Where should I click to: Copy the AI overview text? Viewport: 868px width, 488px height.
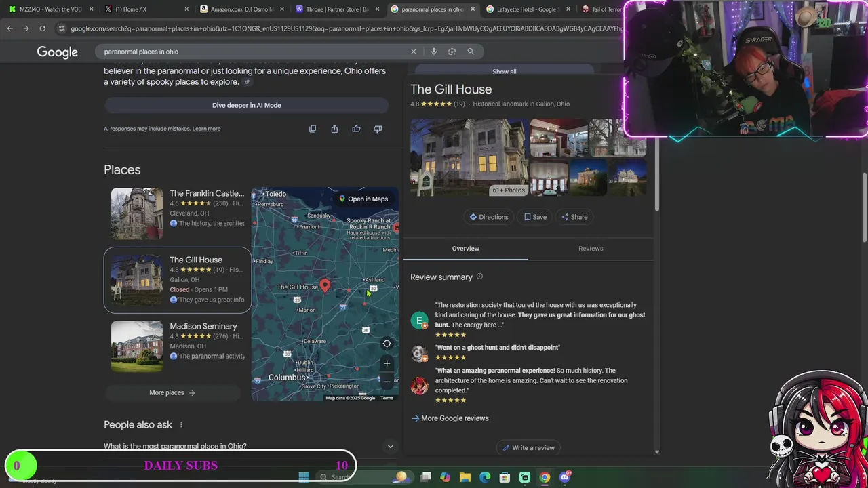313,129
